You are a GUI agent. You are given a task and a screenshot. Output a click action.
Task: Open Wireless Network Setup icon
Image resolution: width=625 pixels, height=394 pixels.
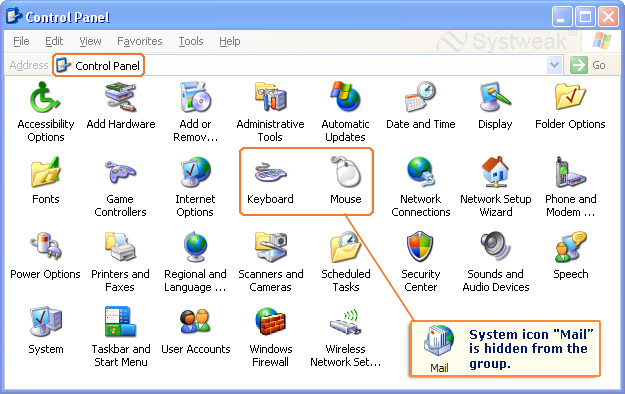pos(345,322)
